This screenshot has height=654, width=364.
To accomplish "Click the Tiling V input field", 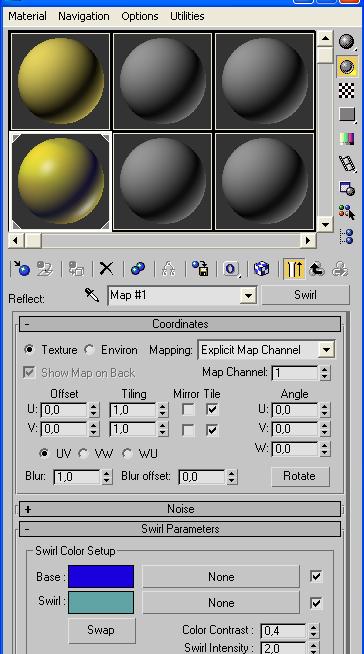I will click(133, 429).
